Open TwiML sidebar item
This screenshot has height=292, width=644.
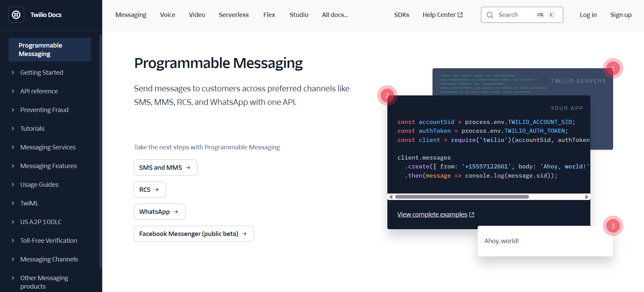(x=30, y=203)
